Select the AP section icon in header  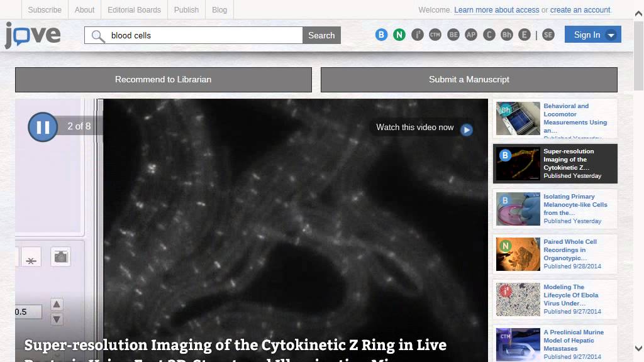[471, 35]
